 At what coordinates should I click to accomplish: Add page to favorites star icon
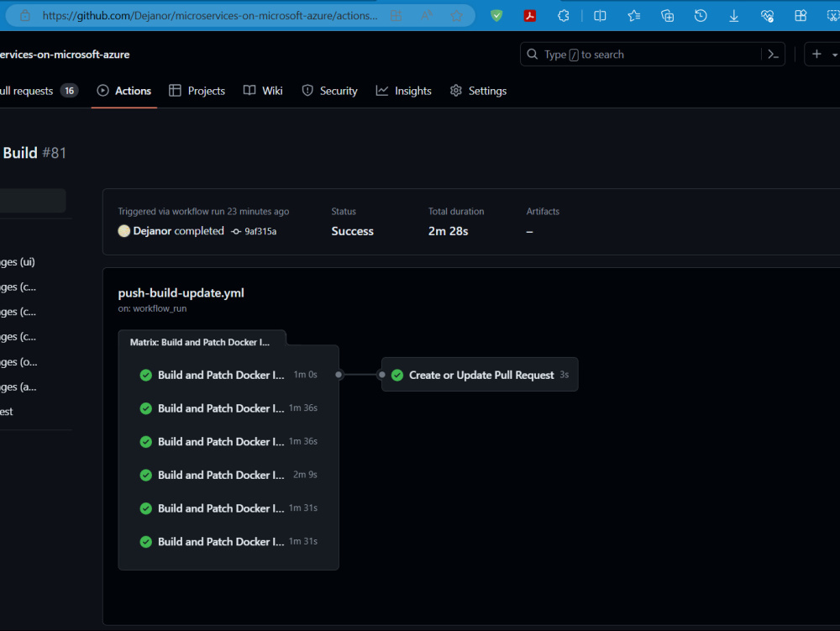(456, 15)
